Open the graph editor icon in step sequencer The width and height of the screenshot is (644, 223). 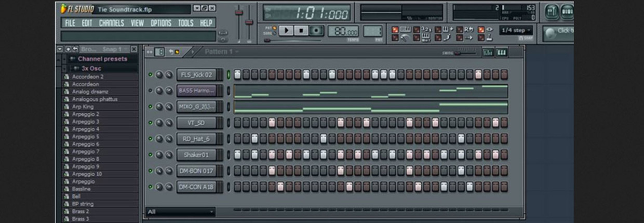click(x=488, y=52)
